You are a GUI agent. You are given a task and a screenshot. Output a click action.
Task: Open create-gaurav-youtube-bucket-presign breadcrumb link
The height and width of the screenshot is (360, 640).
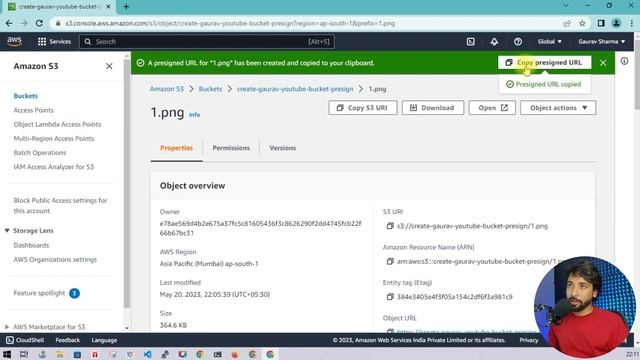(x=295, y=89)
